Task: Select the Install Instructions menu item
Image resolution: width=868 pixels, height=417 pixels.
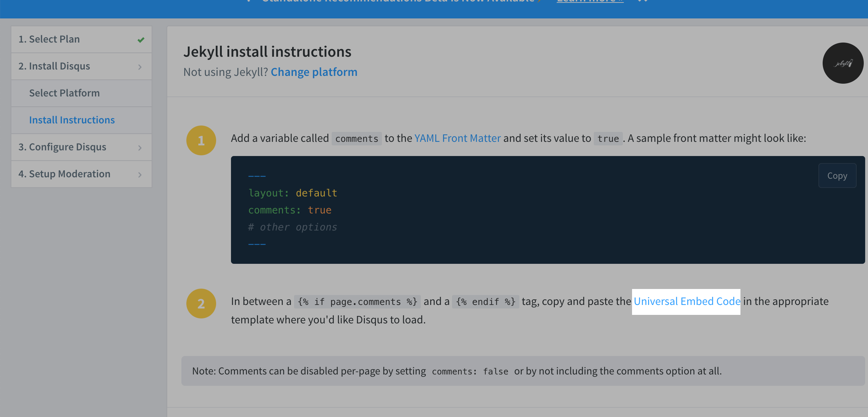Action: click(x=72, y=119)
